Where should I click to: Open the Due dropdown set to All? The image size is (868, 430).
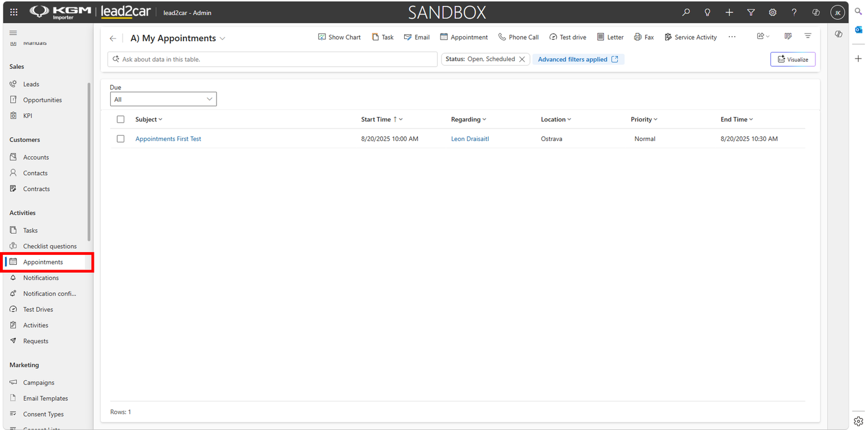click(x=163, y=99)
